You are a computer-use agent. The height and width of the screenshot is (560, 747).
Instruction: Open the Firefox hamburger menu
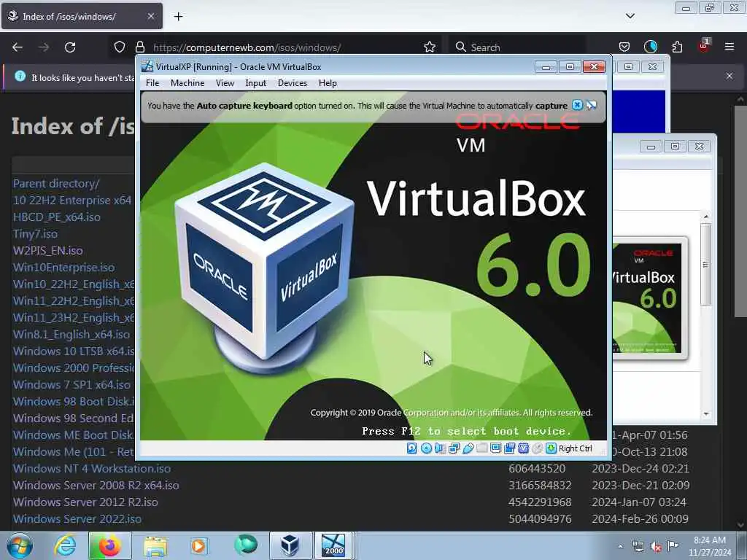(x=729, y=47)
